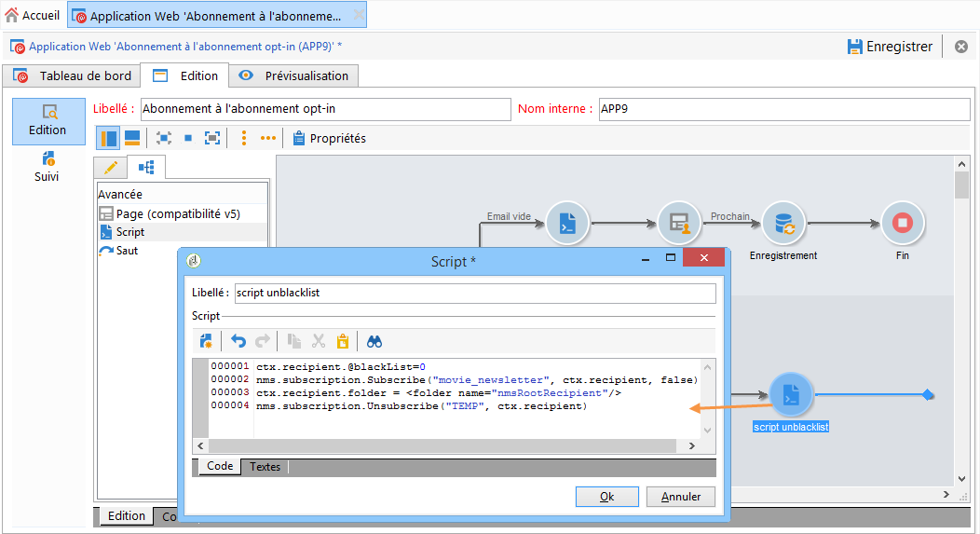Choose the vertical split layout icon
Screen dimensions: 980x534
tap(108, 138)
